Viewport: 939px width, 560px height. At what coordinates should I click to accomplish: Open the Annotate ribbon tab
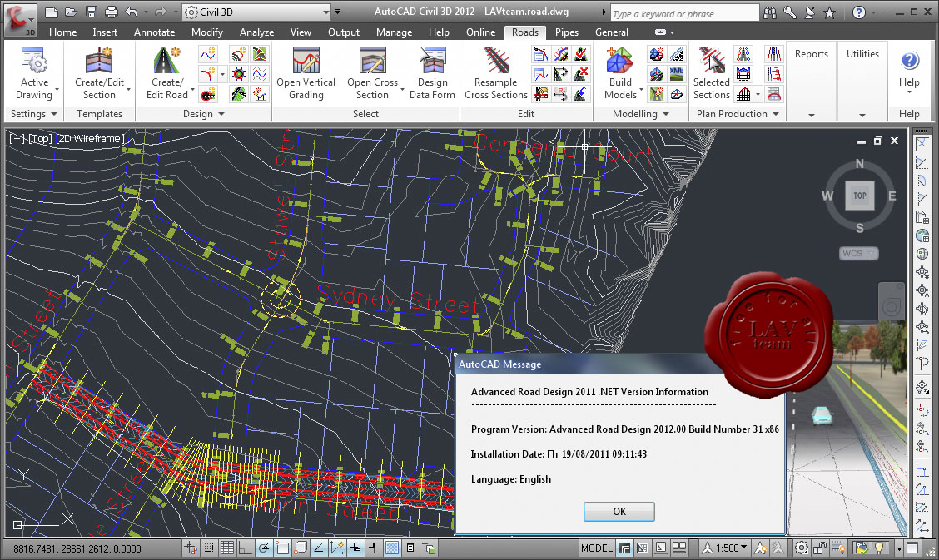point(155,32)
